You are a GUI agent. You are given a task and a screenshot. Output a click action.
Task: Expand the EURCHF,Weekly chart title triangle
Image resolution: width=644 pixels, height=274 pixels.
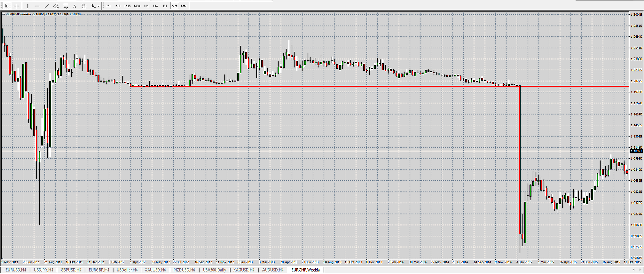pos(4,14)
